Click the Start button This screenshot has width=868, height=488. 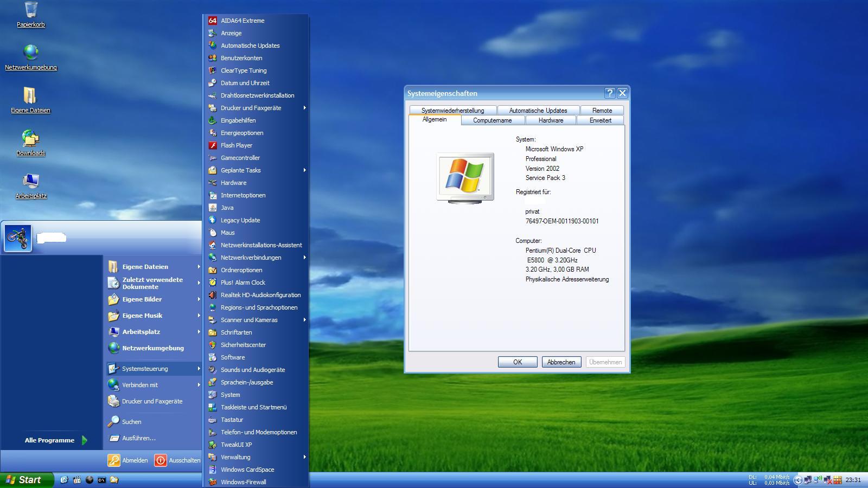click(x=27, y=480)
